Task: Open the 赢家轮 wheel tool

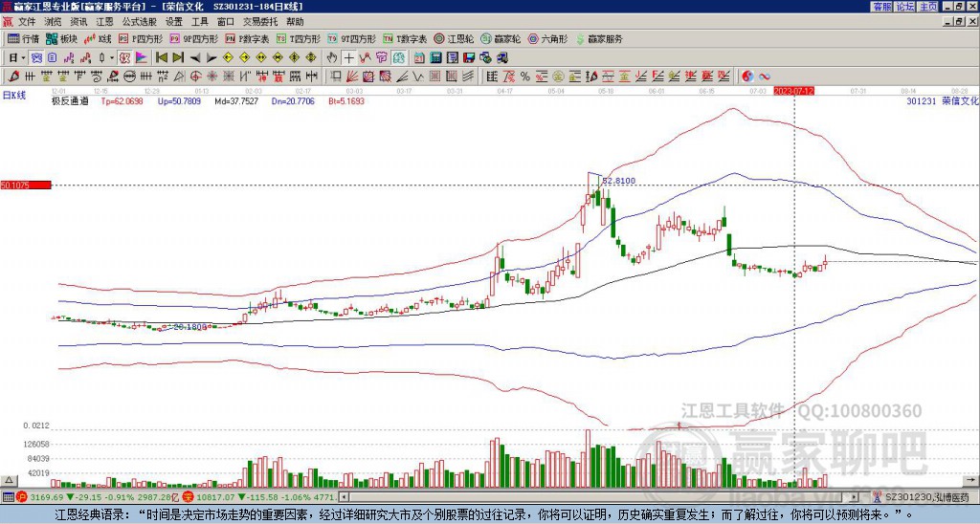Action: (x=501, y=38)
